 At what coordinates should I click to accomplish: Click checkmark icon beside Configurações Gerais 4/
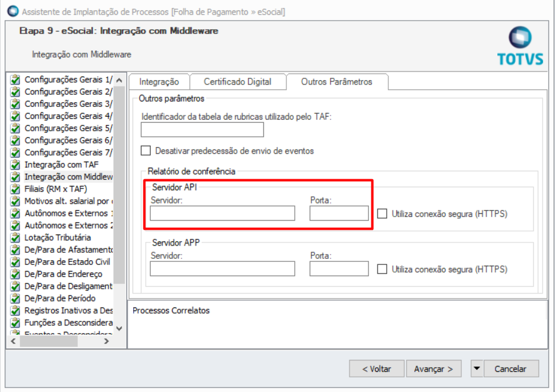click(15, 116)
